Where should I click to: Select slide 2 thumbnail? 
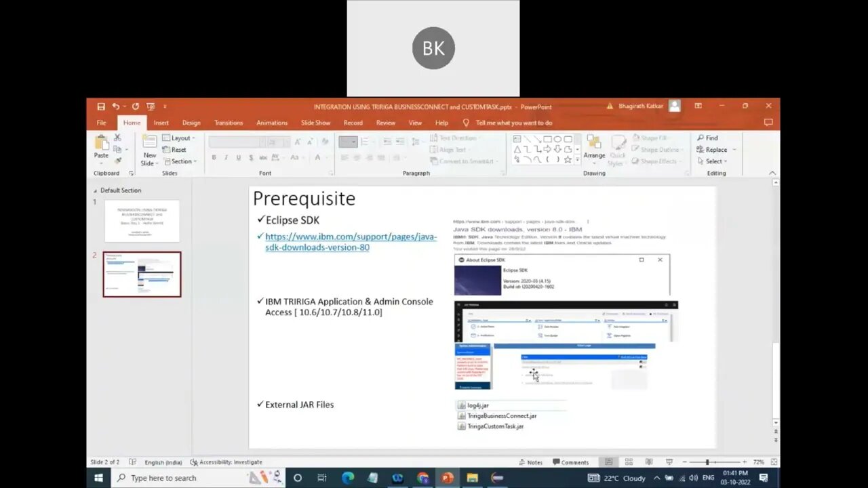[x=142, y=274]
